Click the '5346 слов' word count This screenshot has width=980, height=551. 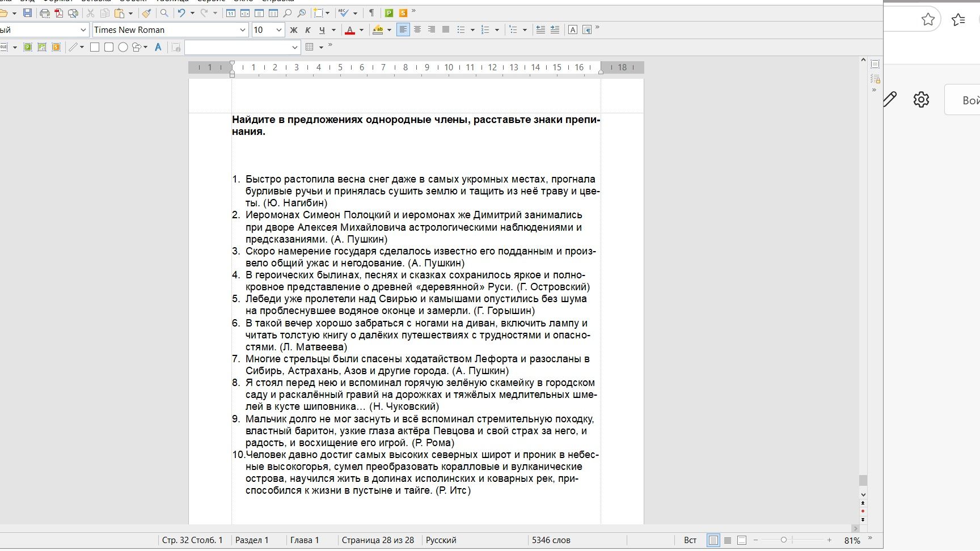[x=551, y=540]
